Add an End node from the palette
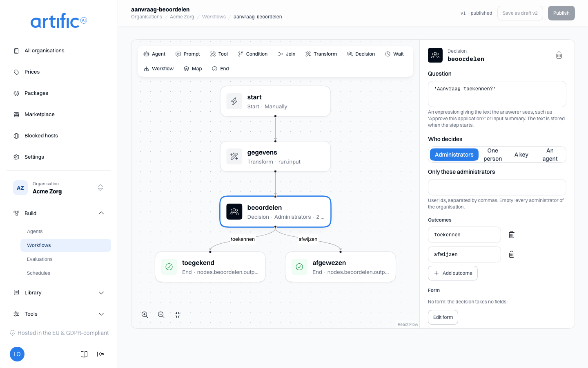 click(220, 69)
